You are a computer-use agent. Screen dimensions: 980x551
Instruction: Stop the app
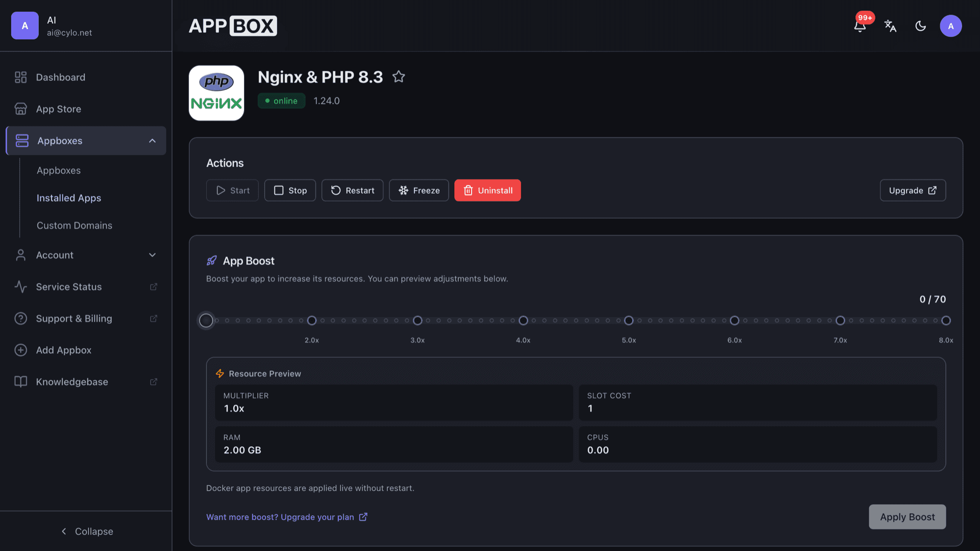coord(290,190)
